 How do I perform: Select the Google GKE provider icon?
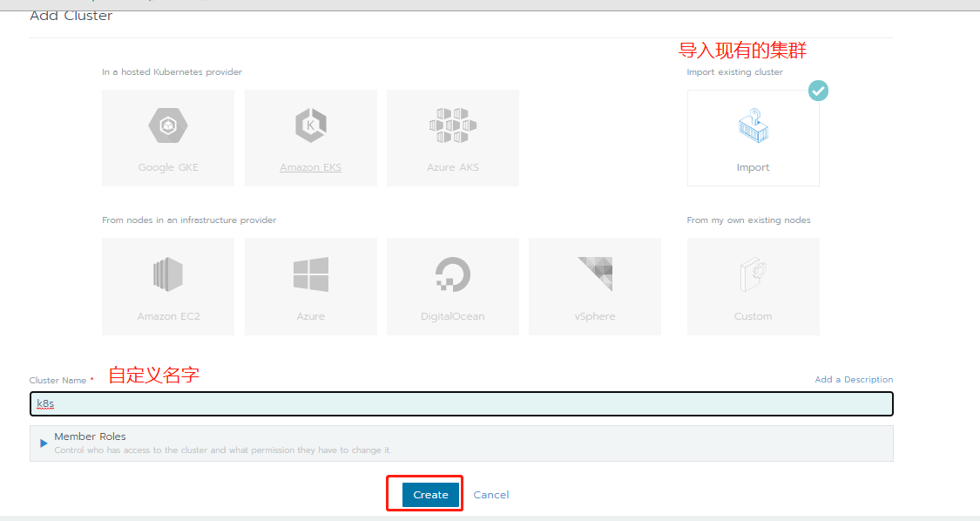coord(168,125)
